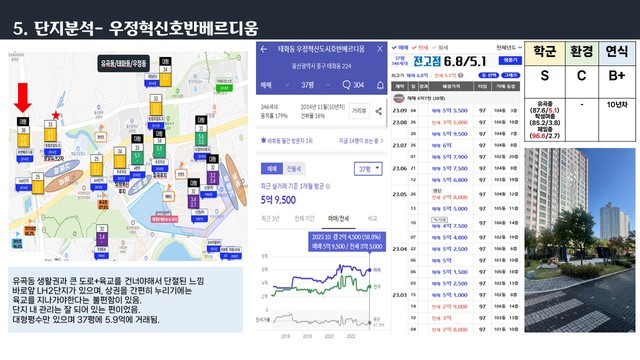Screen dimensions: 640x360
Task: Toggle the 전세 checkbox filter in the trade list
Action: tap(420, 47)
